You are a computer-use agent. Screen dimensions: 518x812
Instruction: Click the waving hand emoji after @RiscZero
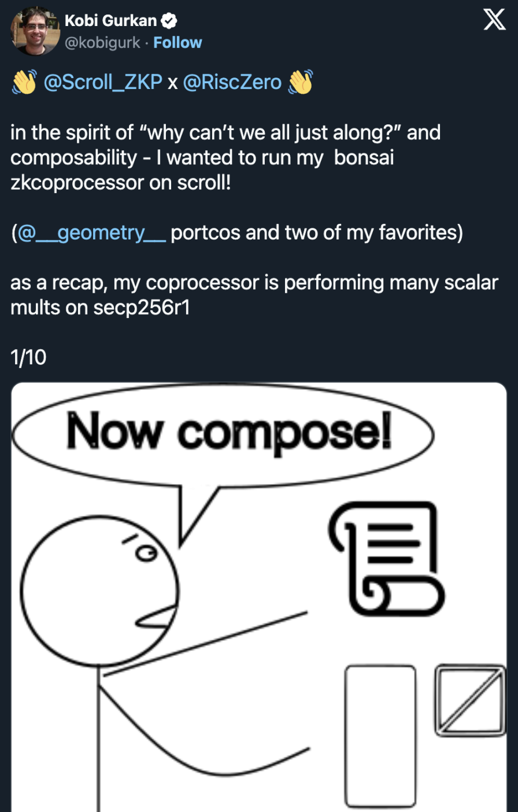point(300,82)
